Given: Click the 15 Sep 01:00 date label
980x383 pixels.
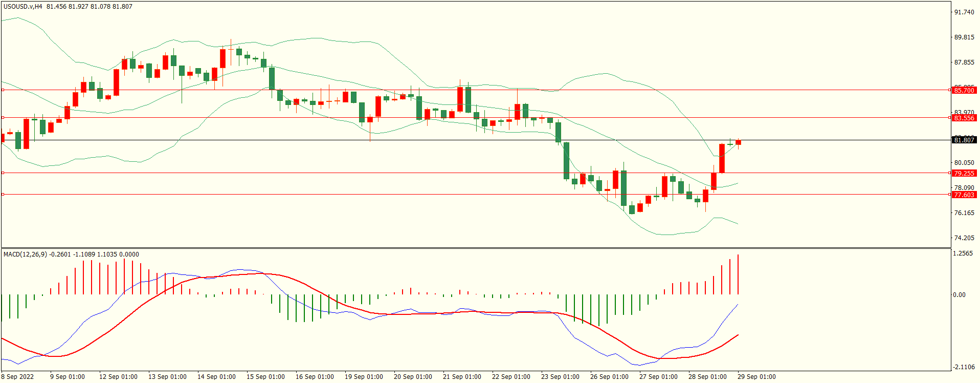Looking at the screenshot, I should [265, 377].
